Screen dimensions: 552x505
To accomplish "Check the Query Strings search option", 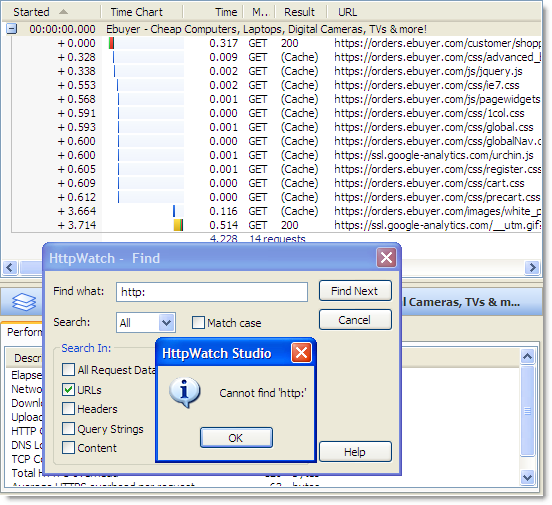I will tap(68, 429).
